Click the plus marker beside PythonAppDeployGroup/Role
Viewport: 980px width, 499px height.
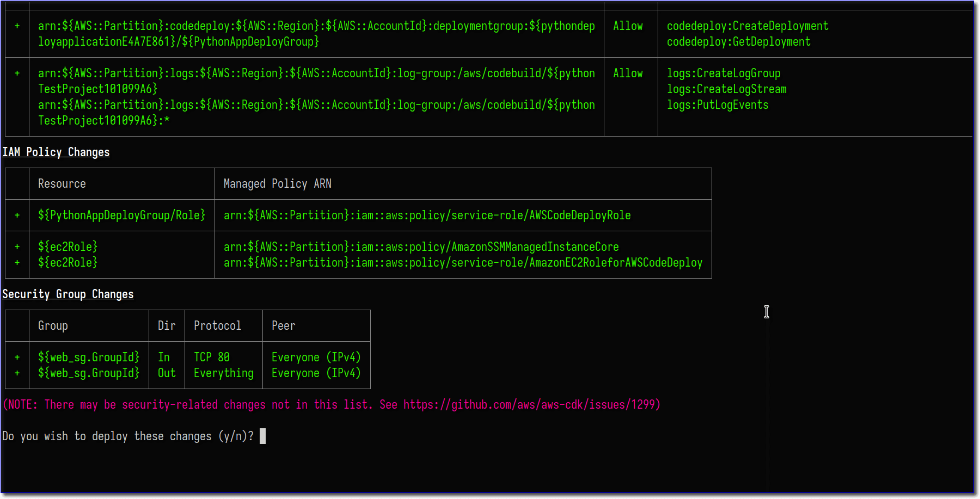17,215
